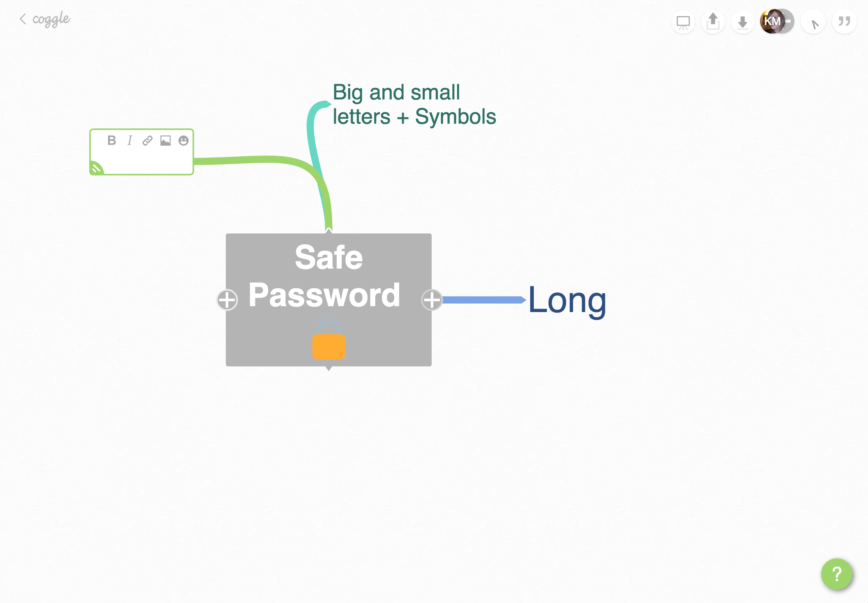The height and width of the screenshot is (603, 868).
Task: Click the Italic formatting icon
Action: (129, 140)
